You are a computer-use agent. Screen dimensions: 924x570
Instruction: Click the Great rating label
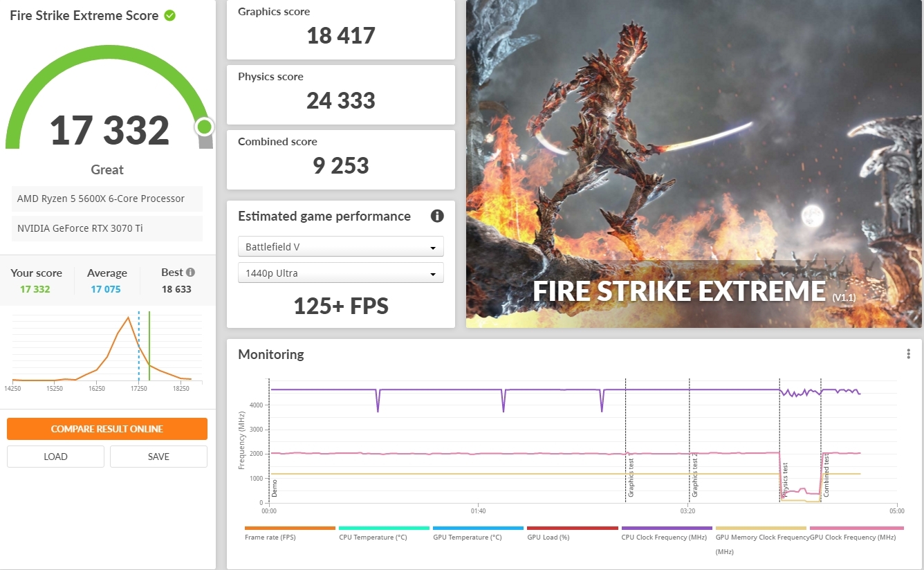(107, 169)
